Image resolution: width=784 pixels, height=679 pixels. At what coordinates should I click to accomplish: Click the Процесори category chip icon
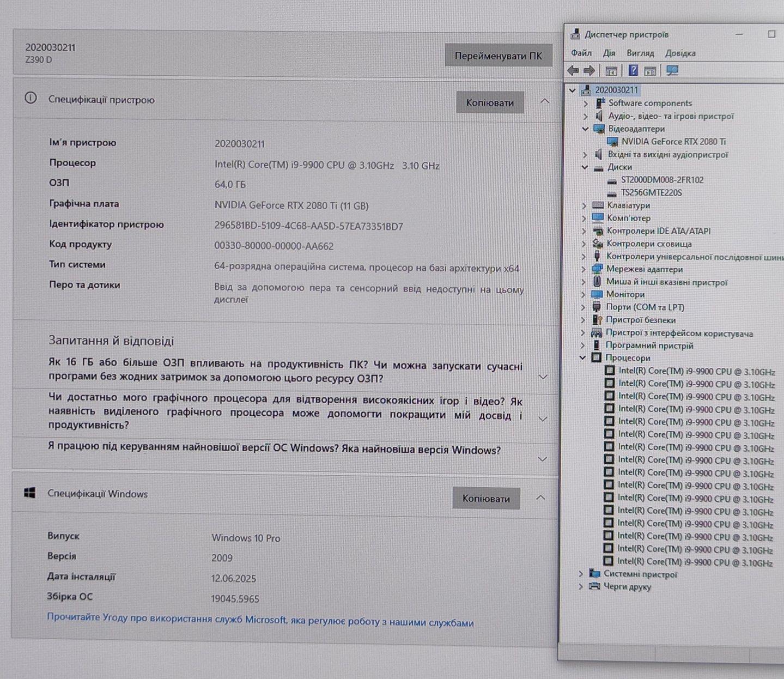click(x=597, y=357)
